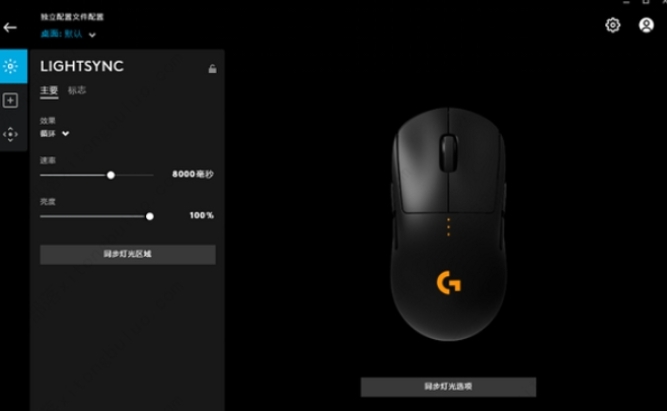Switch to the 主要 primary tab

point(49,91)
